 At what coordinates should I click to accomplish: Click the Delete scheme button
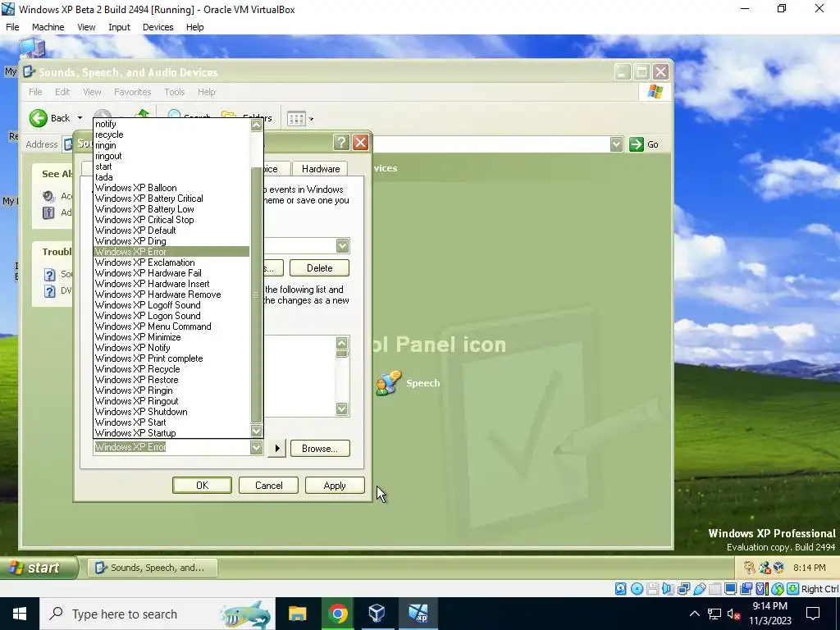point(319,267)
